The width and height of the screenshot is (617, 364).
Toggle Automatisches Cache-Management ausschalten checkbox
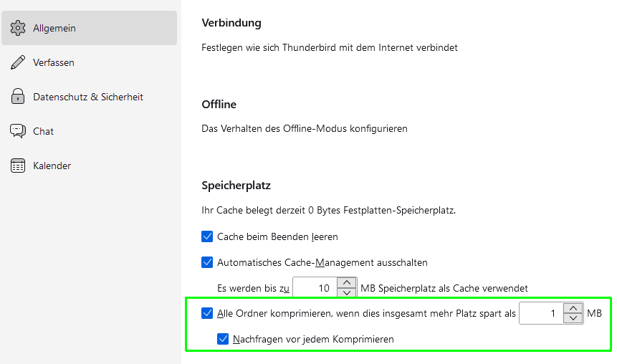208,262
